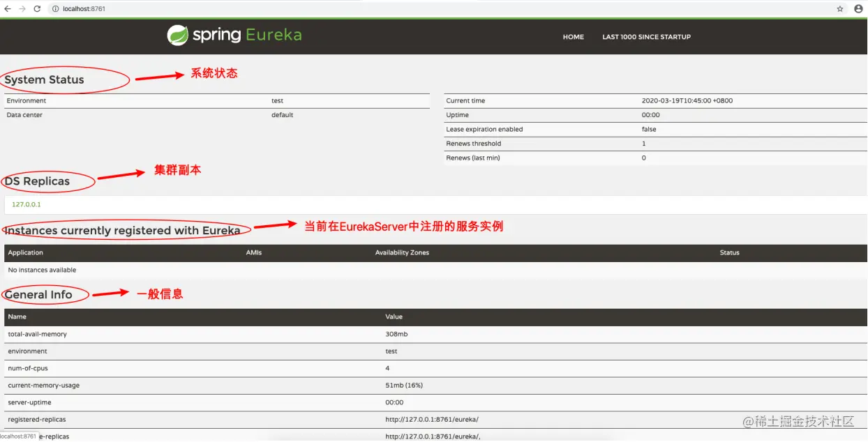Select the System Status heading

click(x=44, y=79)
